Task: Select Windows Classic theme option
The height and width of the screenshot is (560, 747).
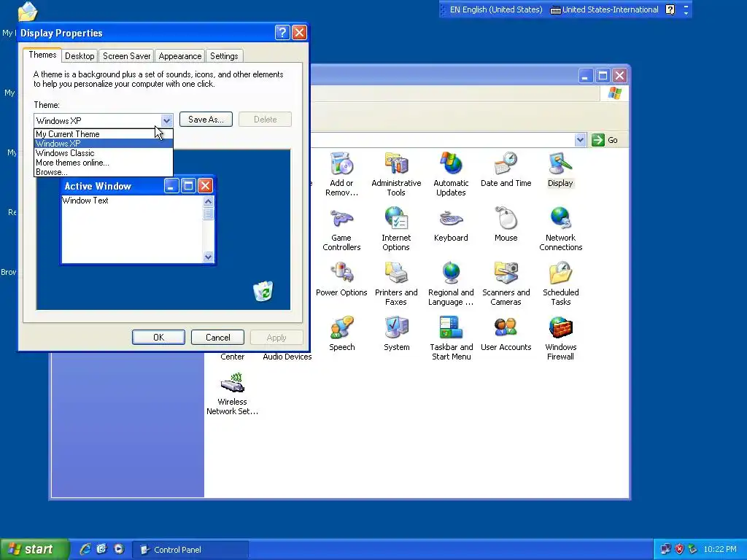Action: [104, 153]
